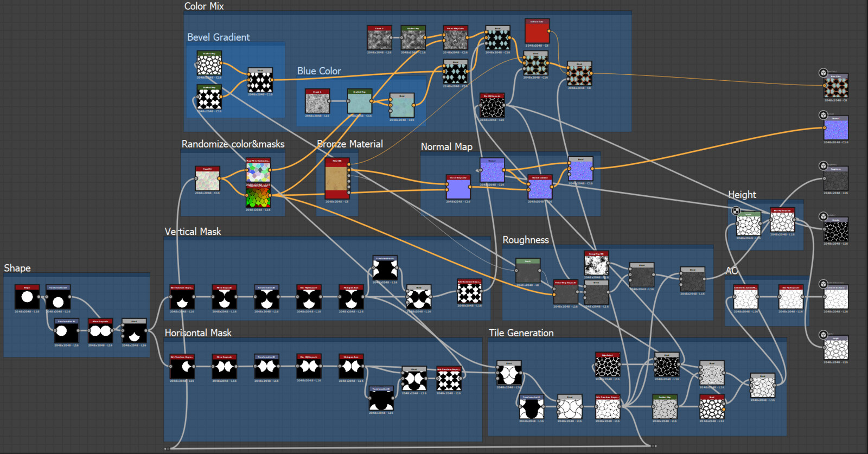This screenshot has width=868, height=454.
Task: Select the Gradient Map node in Blue Color frame
Action: point(360,101)
